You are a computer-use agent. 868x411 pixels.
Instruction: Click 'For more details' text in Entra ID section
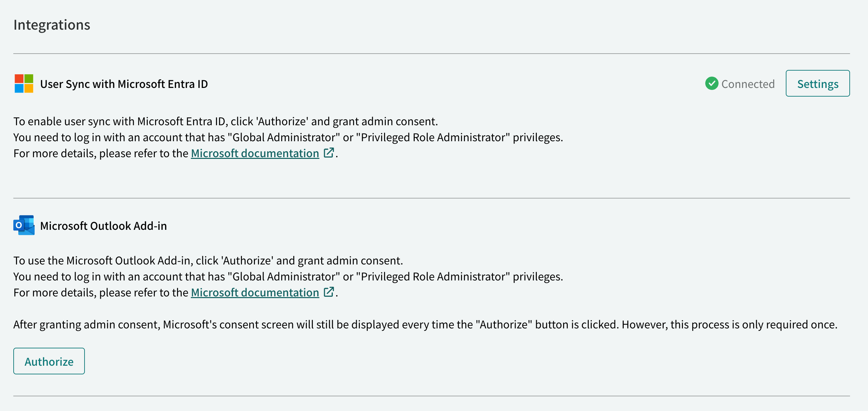tap(101, 154)
